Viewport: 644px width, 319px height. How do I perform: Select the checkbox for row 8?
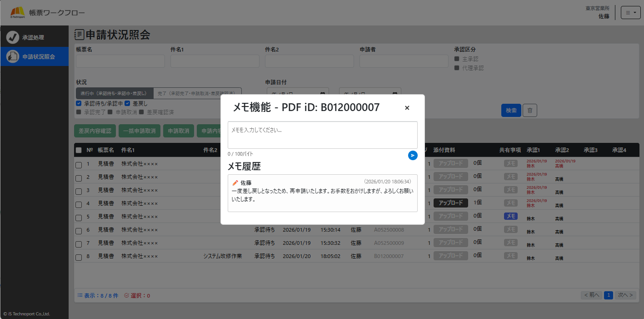pyautogui.click(x=79, y=257)
